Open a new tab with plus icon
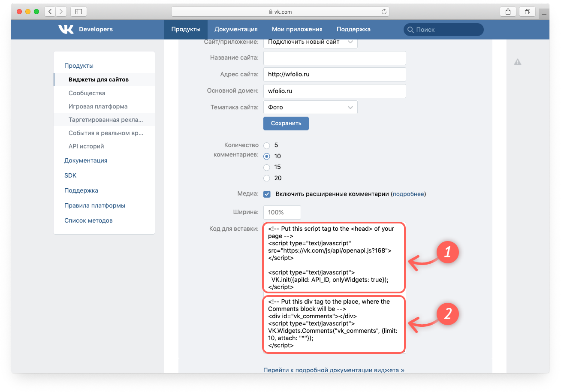 pyautogui.click(x=544, y=14)
